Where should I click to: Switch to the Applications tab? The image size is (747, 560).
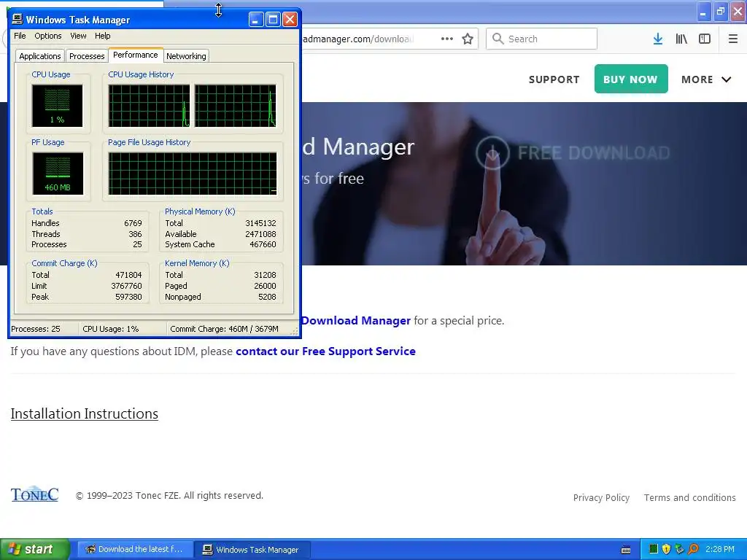pyautogui.click(x=40, y=56)
